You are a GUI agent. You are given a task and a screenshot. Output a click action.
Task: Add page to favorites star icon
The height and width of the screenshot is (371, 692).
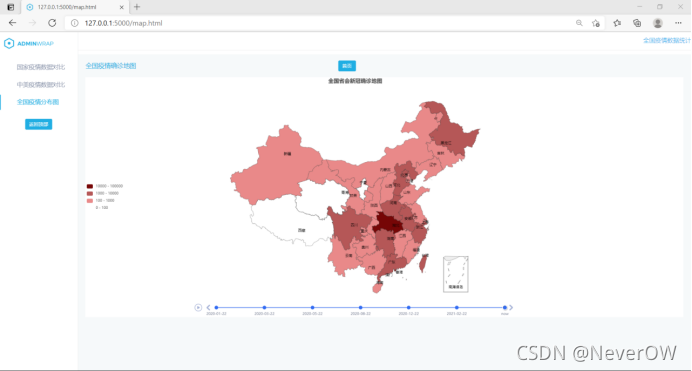[596, 23]
